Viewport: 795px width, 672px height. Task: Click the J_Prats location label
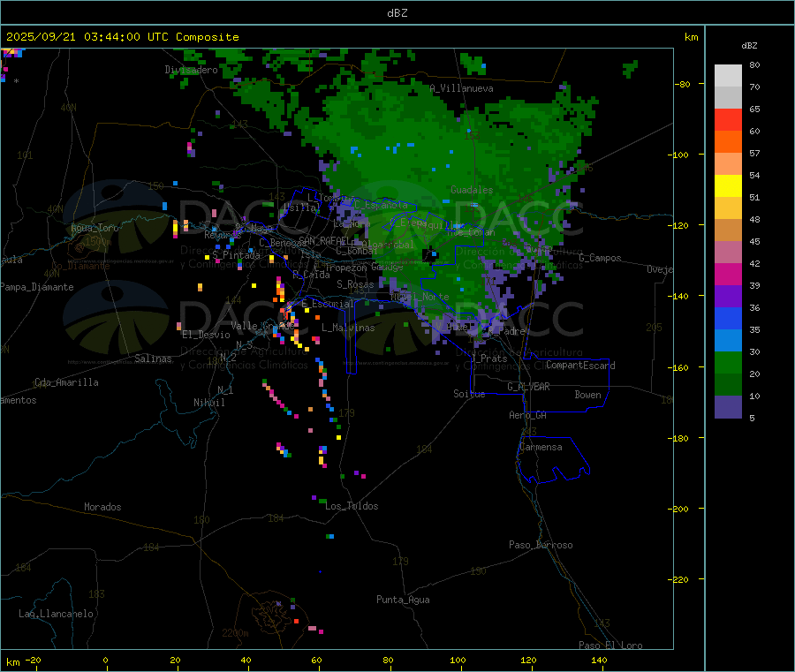488,359
